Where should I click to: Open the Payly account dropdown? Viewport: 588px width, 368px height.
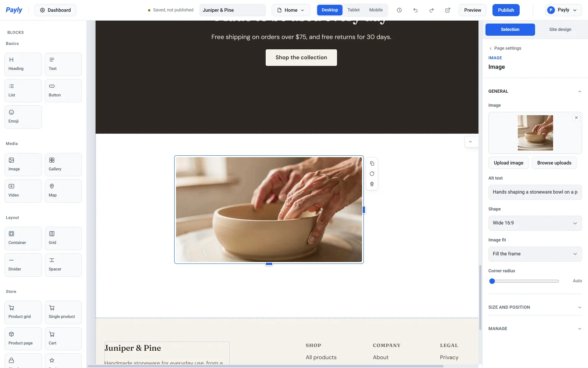coord(563,10)
